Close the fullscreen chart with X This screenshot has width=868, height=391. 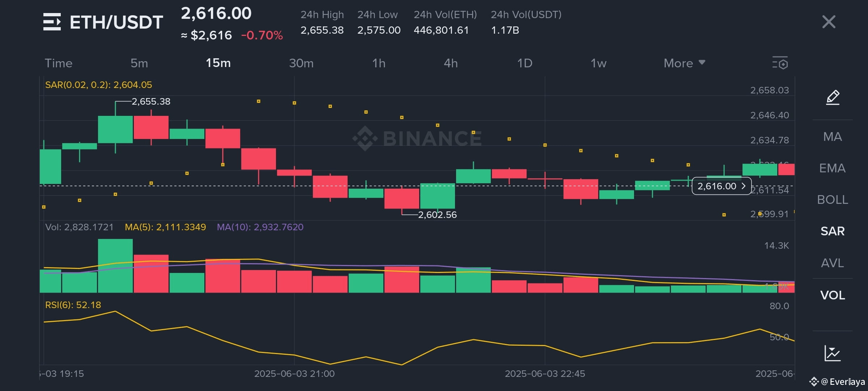(829, 22)
